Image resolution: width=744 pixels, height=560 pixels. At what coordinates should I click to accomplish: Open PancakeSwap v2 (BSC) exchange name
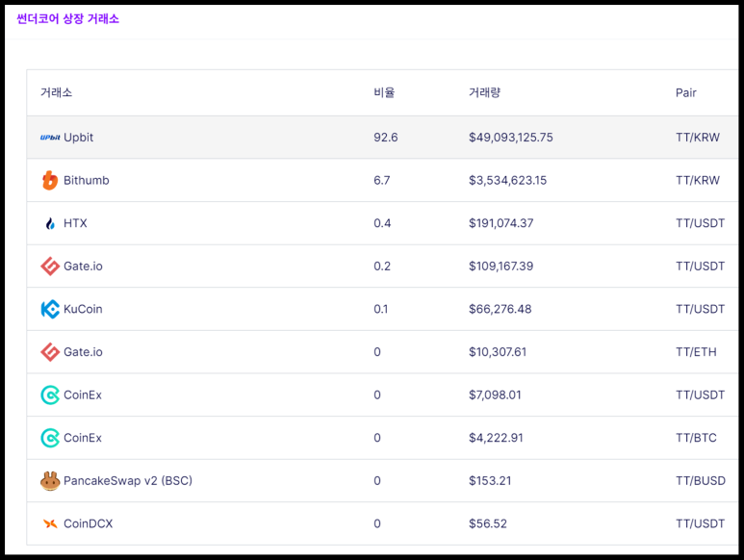pos(128,481)
